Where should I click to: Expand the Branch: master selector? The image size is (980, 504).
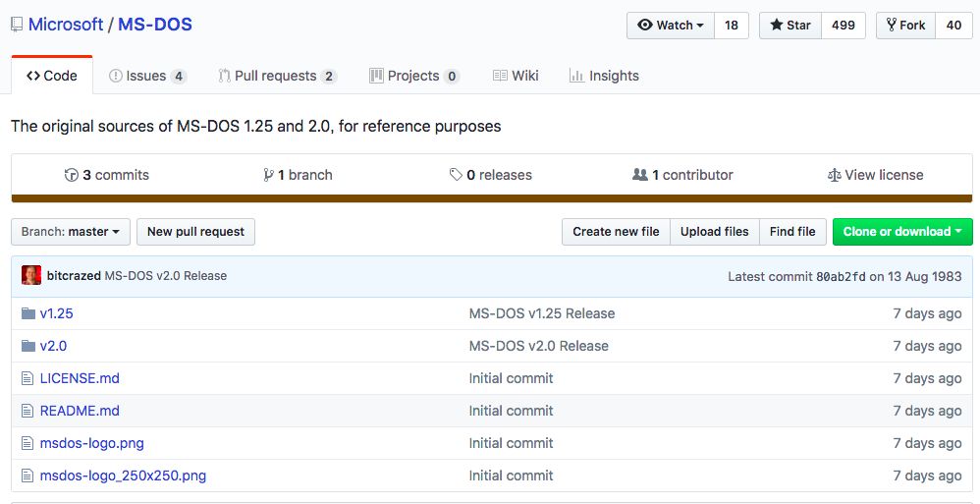70,232
